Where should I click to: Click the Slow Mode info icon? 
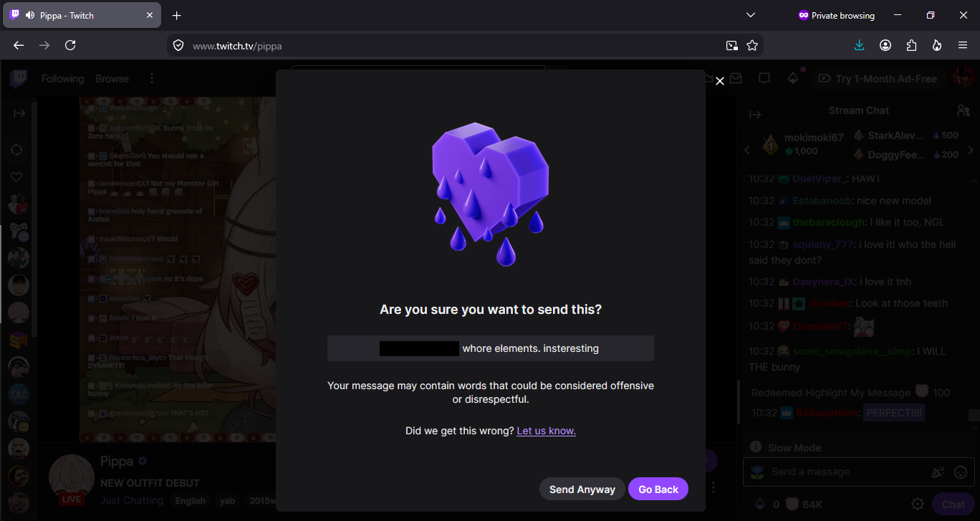(x=755, y=447)
